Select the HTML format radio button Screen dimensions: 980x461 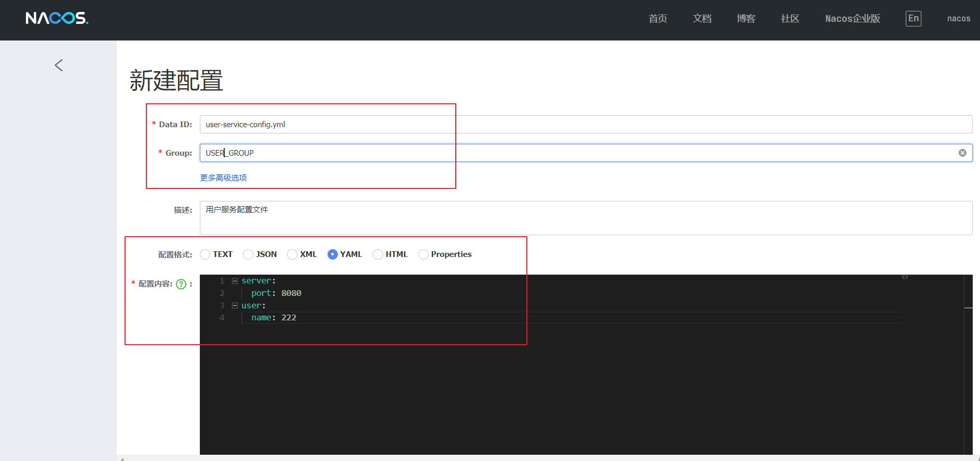[378, 254]
